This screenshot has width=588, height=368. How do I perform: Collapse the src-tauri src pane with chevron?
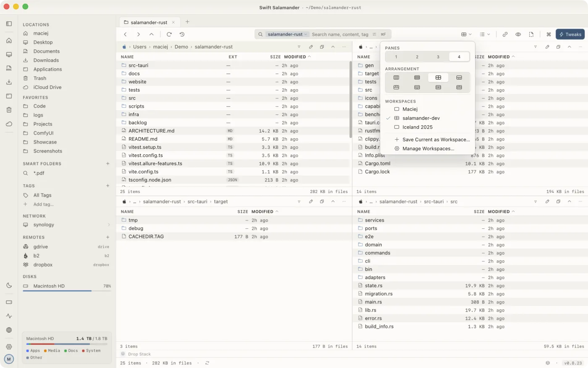coord(569,201)
